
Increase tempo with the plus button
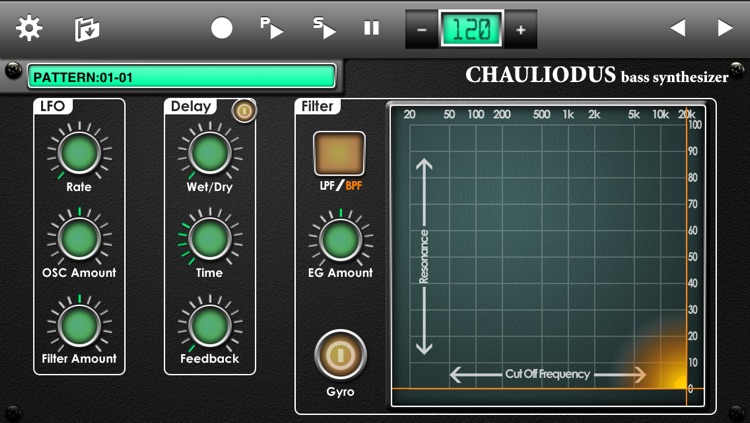coord(521,30)
